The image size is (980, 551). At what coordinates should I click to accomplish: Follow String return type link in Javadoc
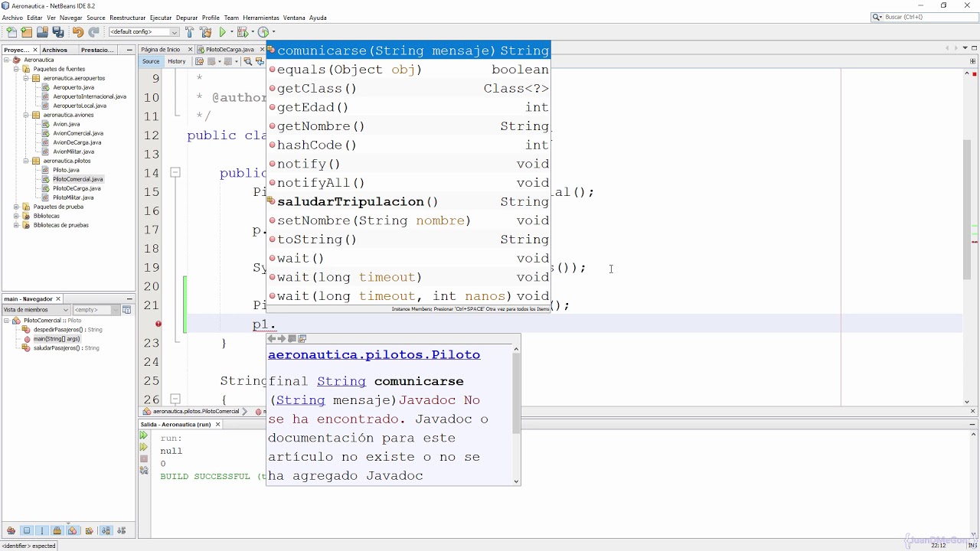[x=341, y=381]
